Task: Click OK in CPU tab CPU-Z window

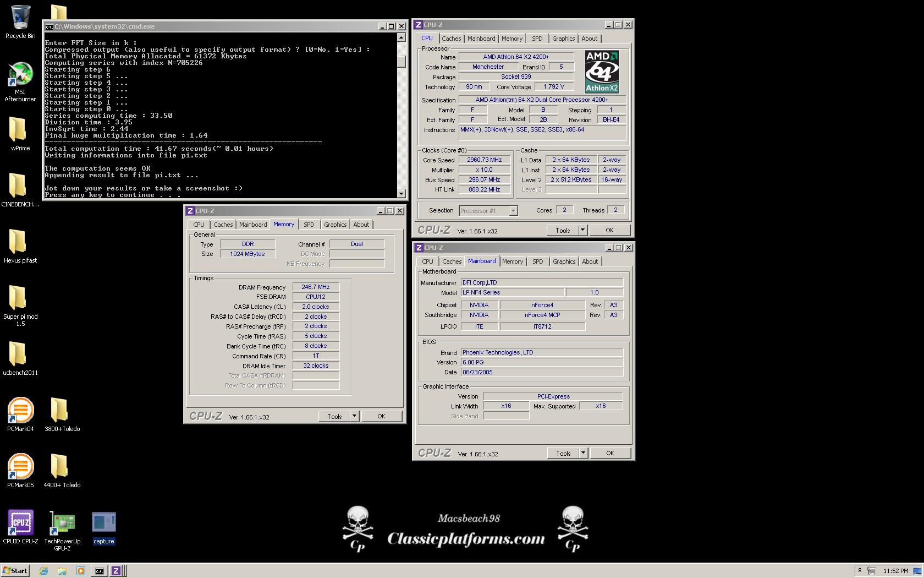Action: pyautogui.click(x=609, y=230)
